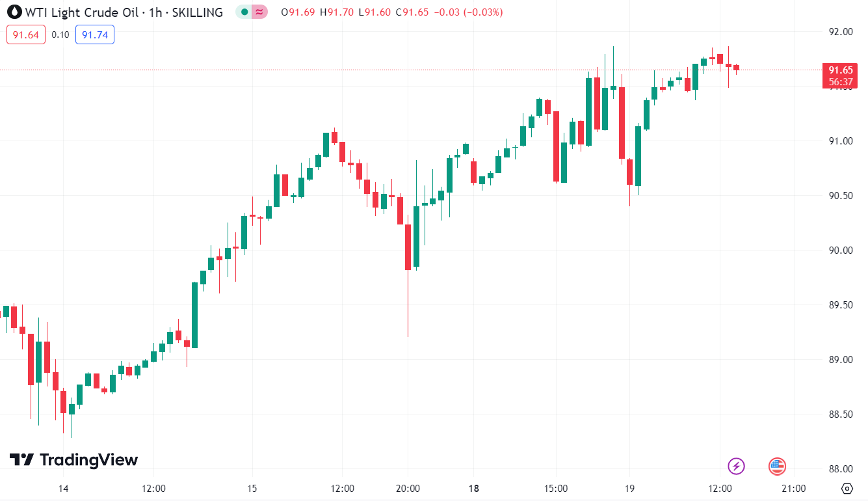
Task: Open the purple lightning event marker
Action: [x=736, y=466]
